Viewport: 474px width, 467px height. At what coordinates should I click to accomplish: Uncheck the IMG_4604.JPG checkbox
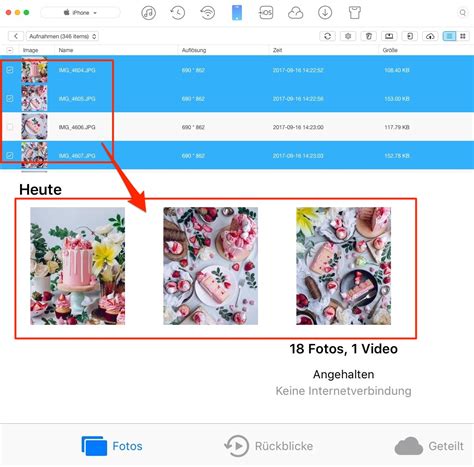tap(10, 70)
